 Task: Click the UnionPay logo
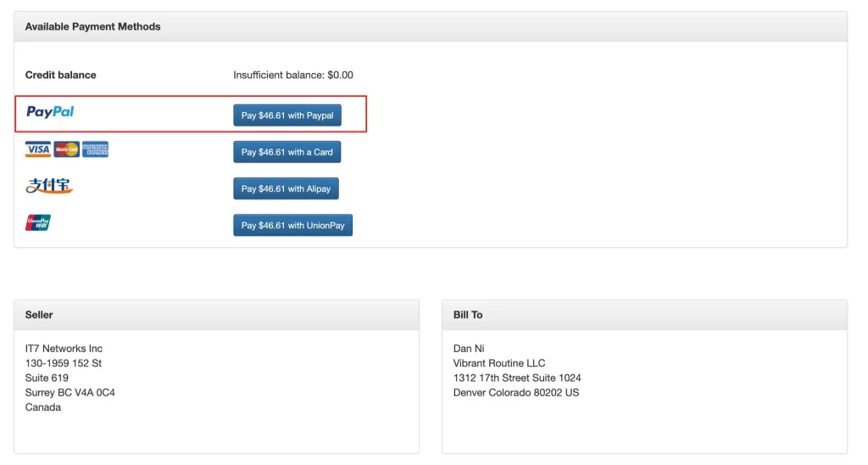38,222
